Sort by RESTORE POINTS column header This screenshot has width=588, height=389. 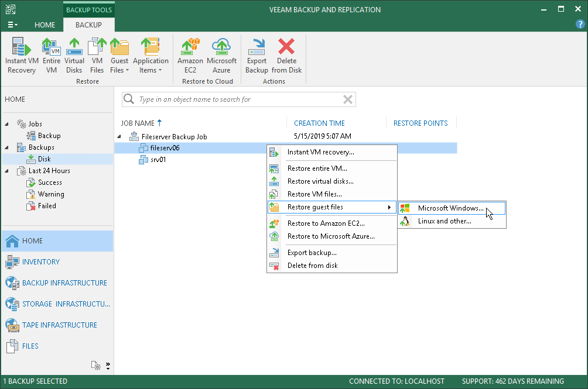click(421, 123)
